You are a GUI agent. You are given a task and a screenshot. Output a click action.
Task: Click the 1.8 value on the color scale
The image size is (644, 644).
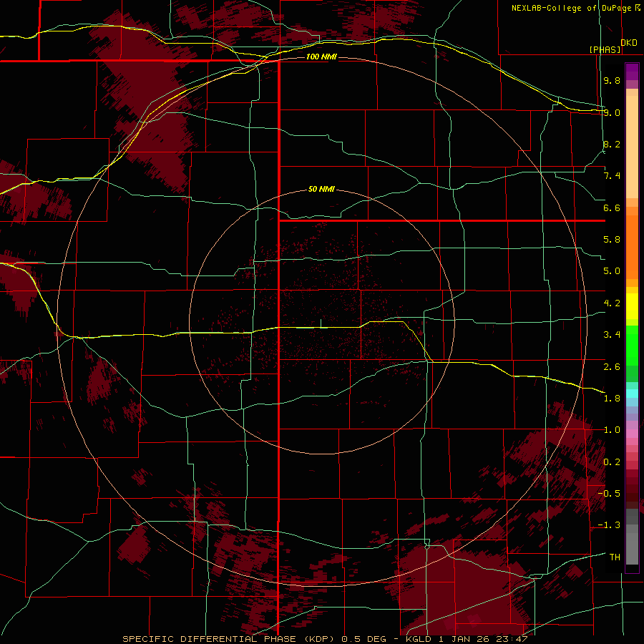[x=612, y=399]
